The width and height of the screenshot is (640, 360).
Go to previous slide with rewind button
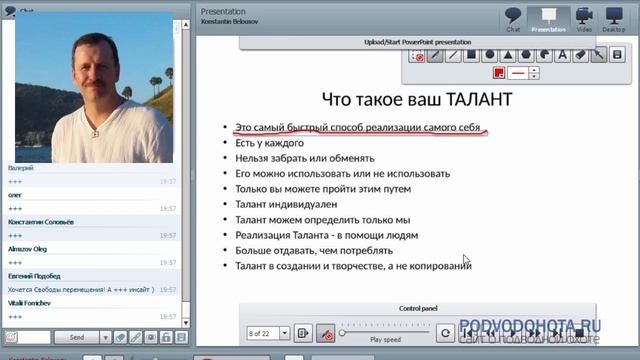pos(490,333)
